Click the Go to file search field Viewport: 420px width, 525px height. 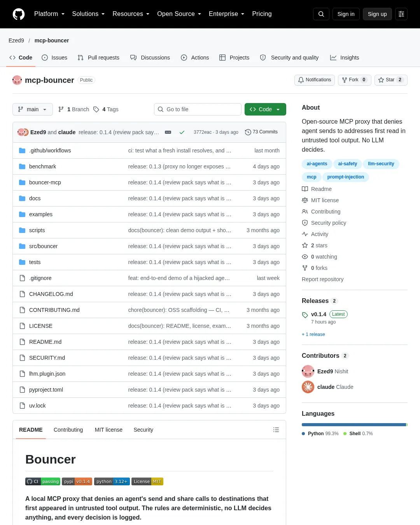tap(198, 109)
